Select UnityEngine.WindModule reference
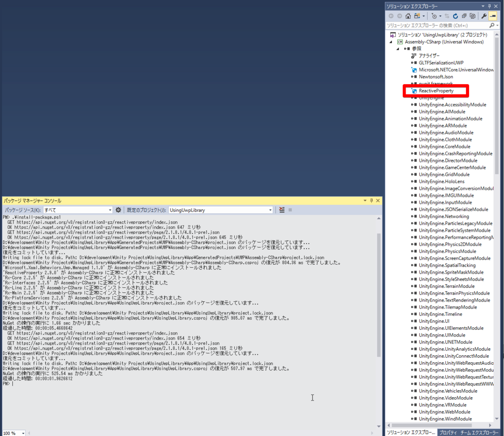 [445, 419]
